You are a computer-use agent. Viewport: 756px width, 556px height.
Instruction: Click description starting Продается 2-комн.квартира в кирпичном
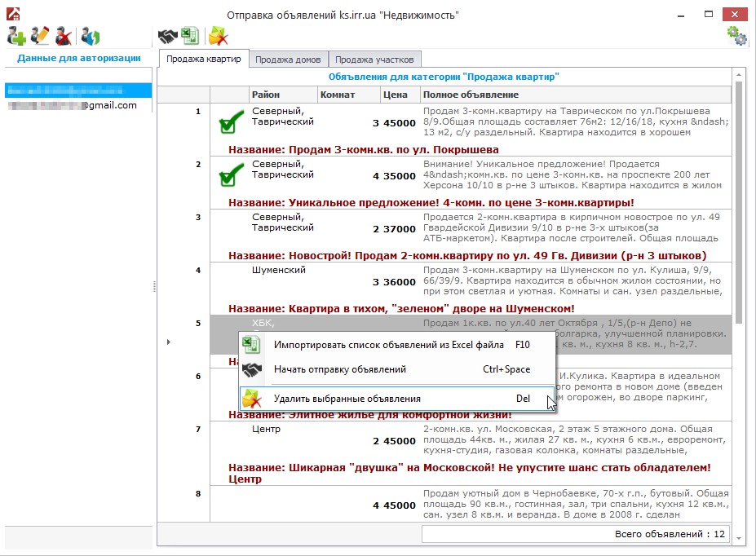point(572,227)
